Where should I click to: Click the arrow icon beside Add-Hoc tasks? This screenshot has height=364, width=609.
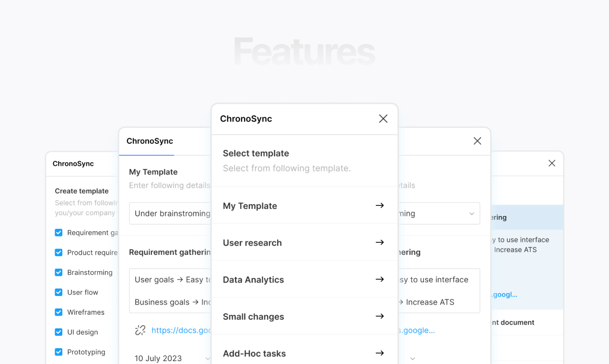coord(380,353)
